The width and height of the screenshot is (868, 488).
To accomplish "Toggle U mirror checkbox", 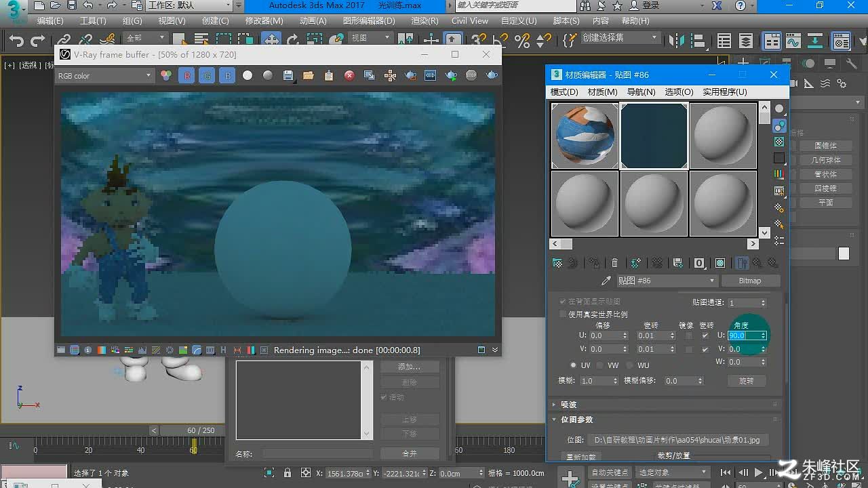I will (689, 335).
